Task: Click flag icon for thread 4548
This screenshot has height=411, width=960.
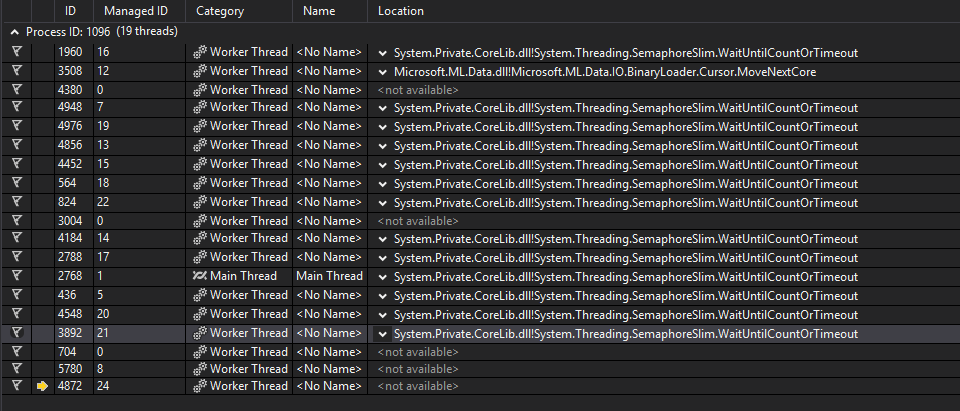Action: pos(17,314)
